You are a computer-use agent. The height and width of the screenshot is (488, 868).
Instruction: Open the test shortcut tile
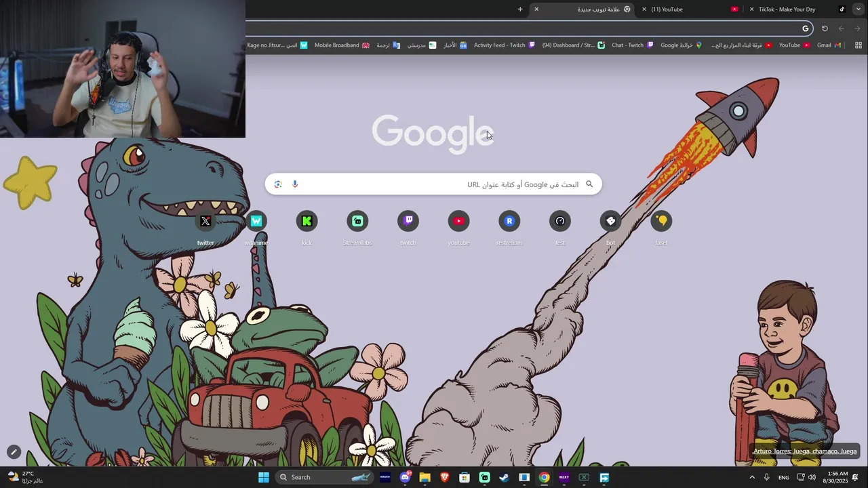click(x=560, y=228)
